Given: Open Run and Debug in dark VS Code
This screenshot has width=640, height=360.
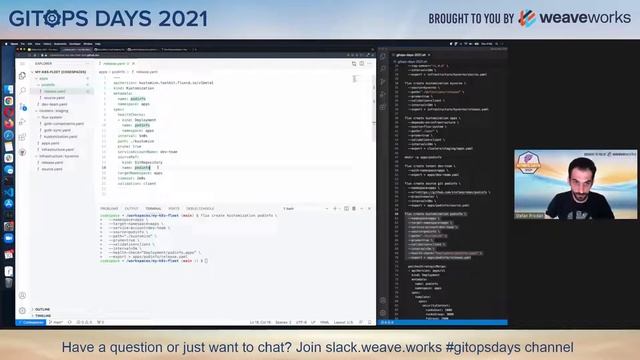Looking at the screenshot, I should click(x=383, y=94).
